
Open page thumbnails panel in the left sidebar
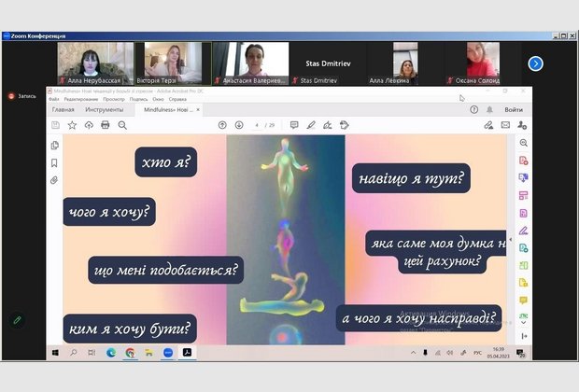click(54, 145)
